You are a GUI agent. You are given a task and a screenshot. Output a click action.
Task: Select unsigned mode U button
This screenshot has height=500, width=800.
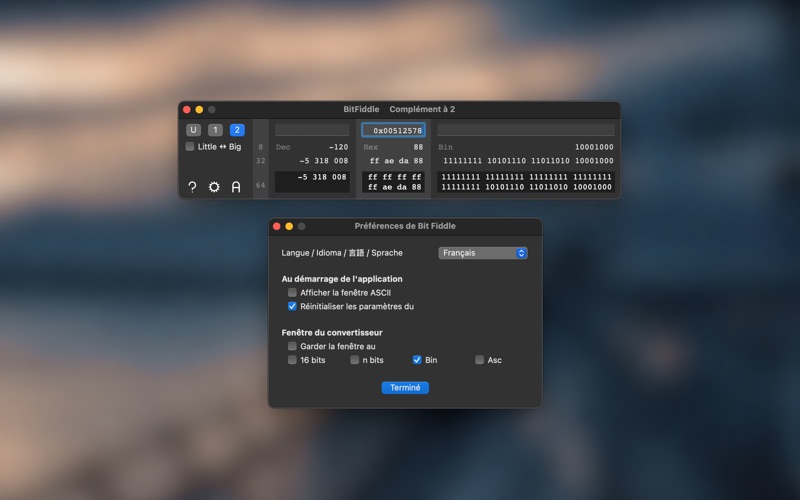tap(193, 130)
